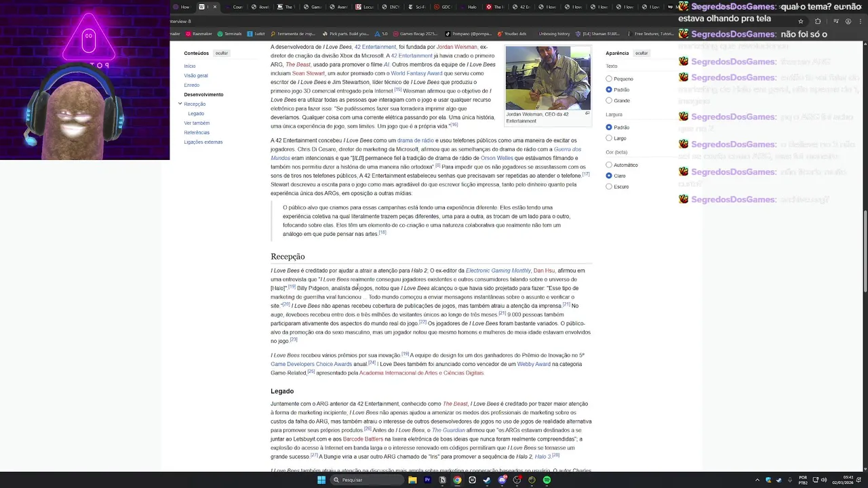Jump to Legado in the contents sidebar
The width and height of the screenshot is (868, 488).
point(196,114)
